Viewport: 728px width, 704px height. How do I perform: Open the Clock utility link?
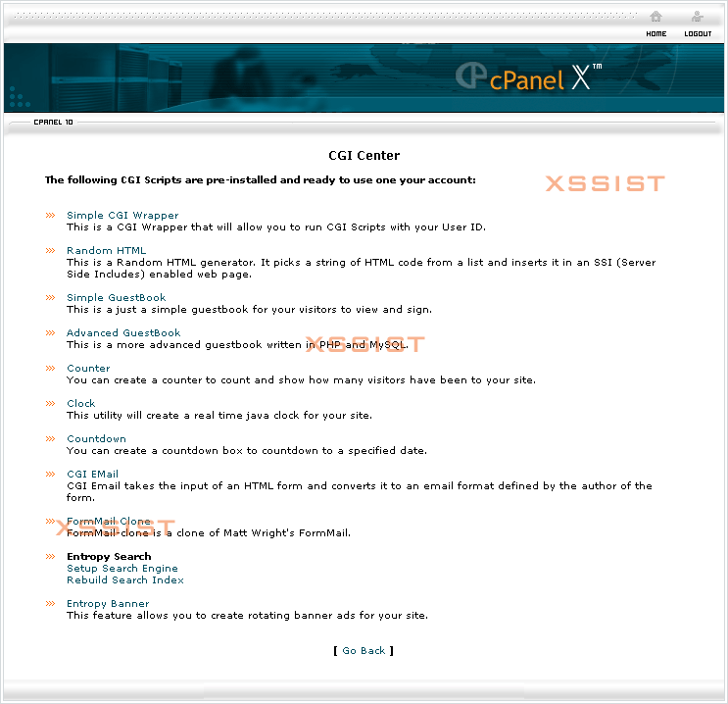[x=80, y=403]
